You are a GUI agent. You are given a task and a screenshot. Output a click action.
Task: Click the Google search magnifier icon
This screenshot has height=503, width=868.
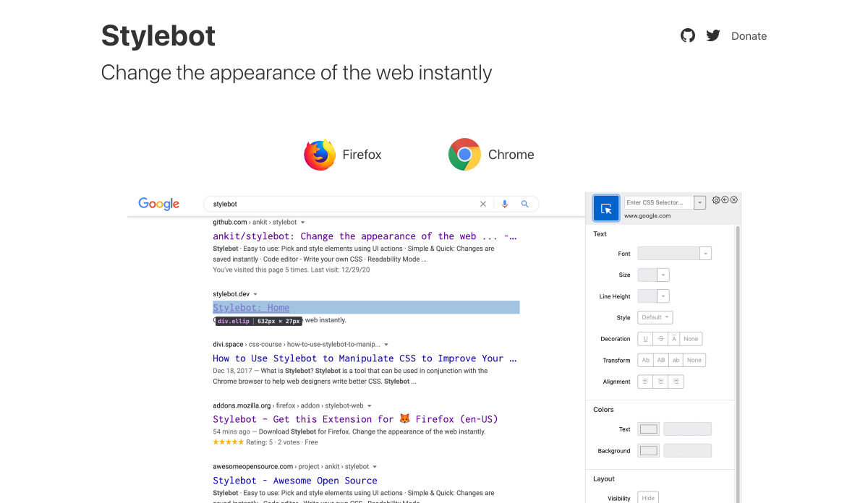tap(525, 204)
